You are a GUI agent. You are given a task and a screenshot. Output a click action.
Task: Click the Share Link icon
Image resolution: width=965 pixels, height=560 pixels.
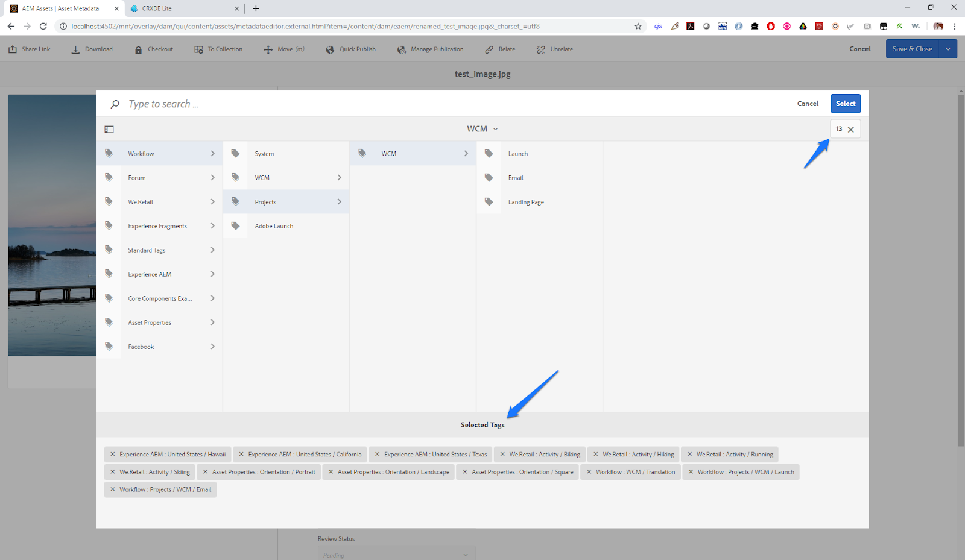coord(13,49)
